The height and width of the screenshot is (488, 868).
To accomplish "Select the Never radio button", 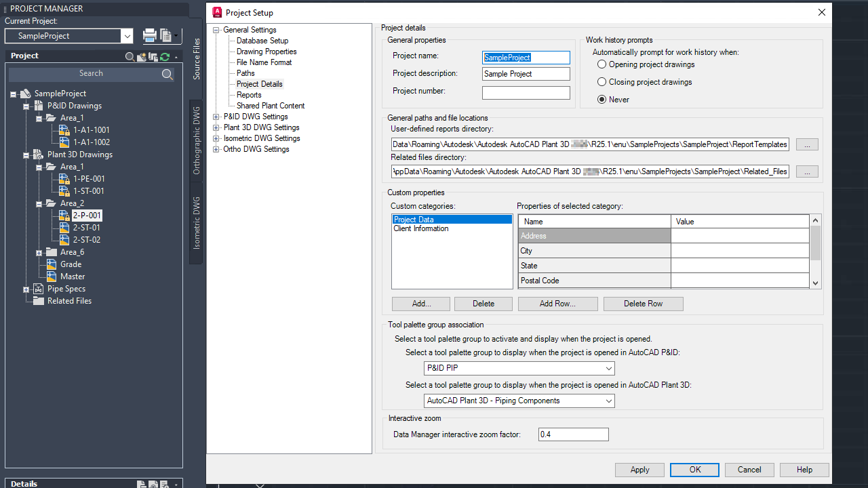I will 601,100.
